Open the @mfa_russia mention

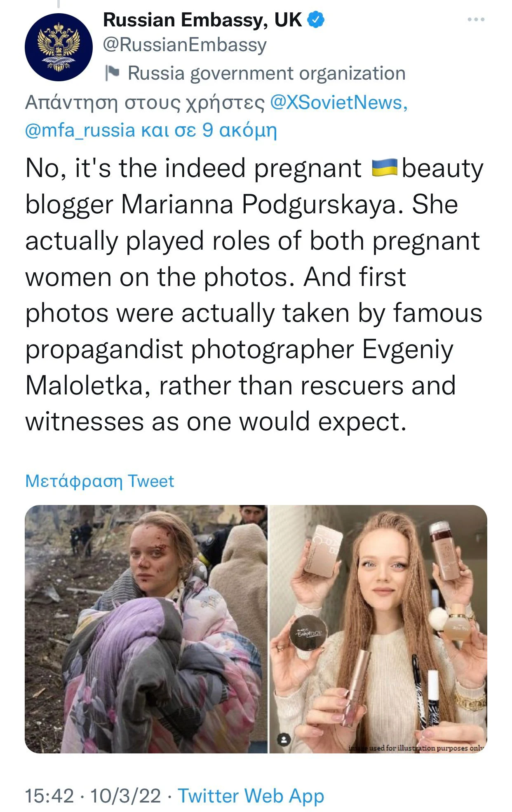tap(80, 130)
